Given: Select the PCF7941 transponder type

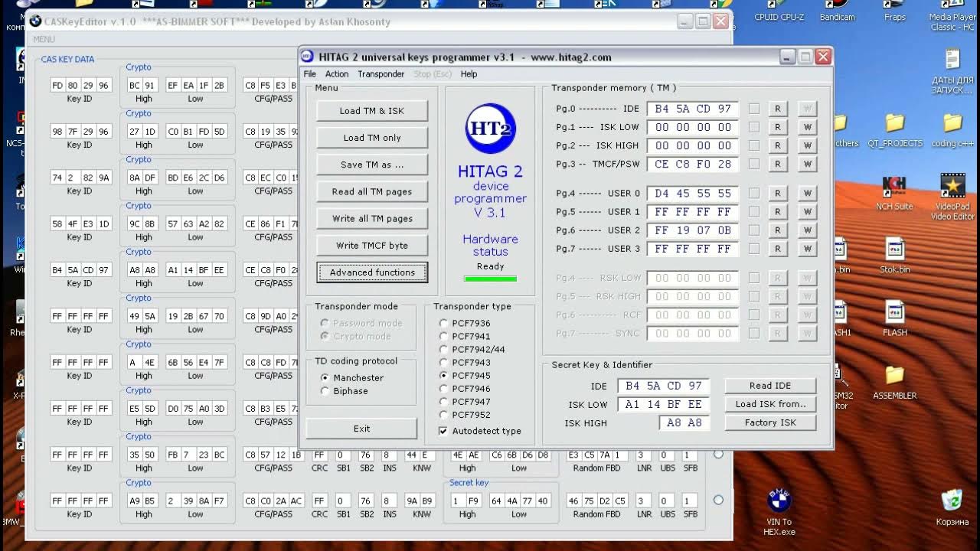Looking at the screenshot, I should (x=444, y=336).
